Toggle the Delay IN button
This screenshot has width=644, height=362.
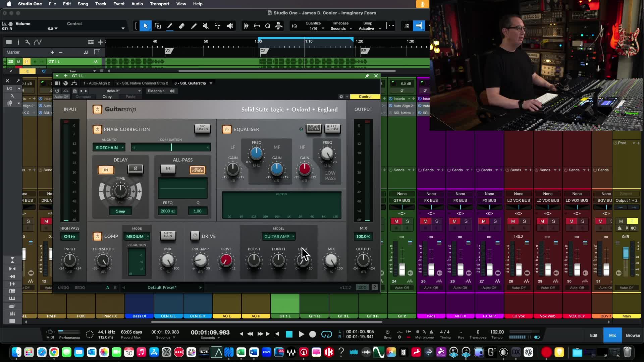coord(106,170)
